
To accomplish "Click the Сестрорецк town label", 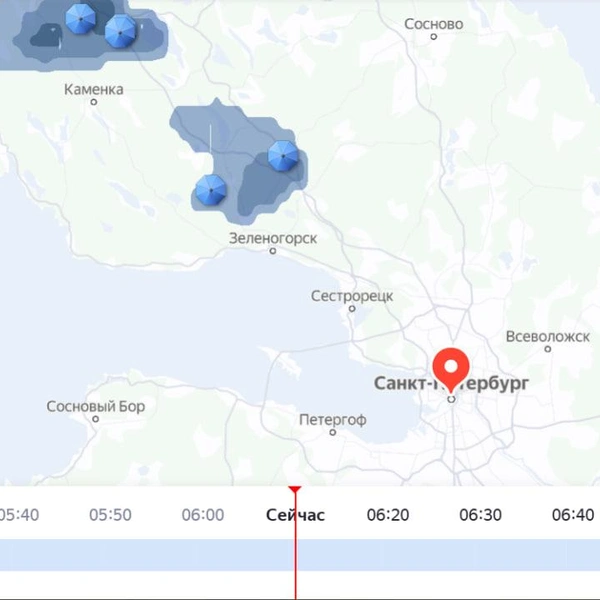I will tap(352, 296).
